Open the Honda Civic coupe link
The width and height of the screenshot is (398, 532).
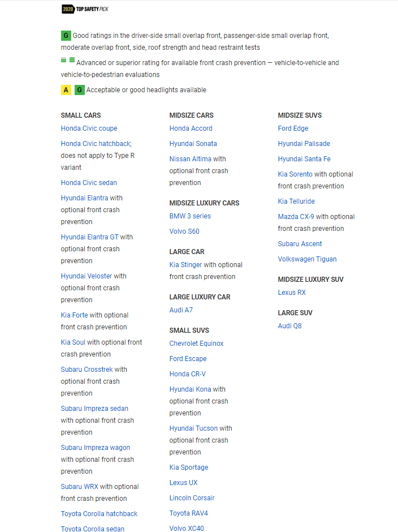click(x=89, y=128)
